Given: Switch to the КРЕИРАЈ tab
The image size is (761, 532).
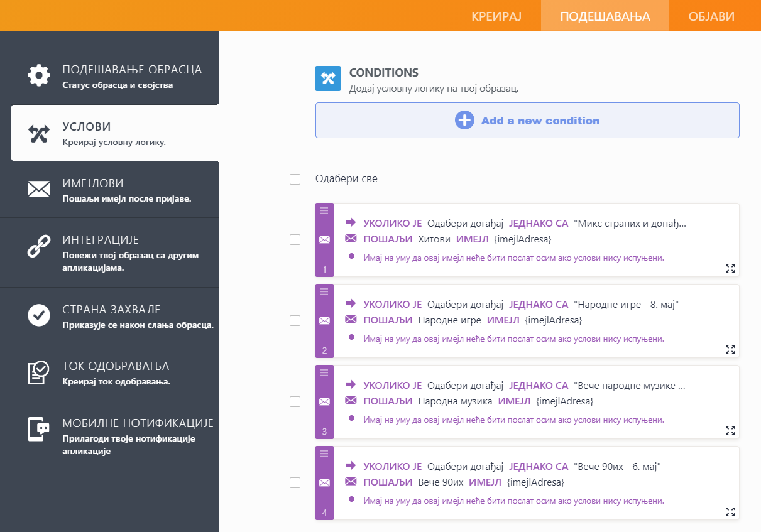Looking at the screenshot, I should [496, 16].
